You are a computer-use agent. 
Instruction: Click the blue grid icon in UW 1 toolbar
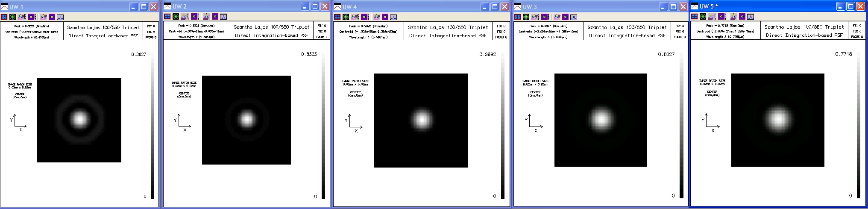(x=4, y=17)
